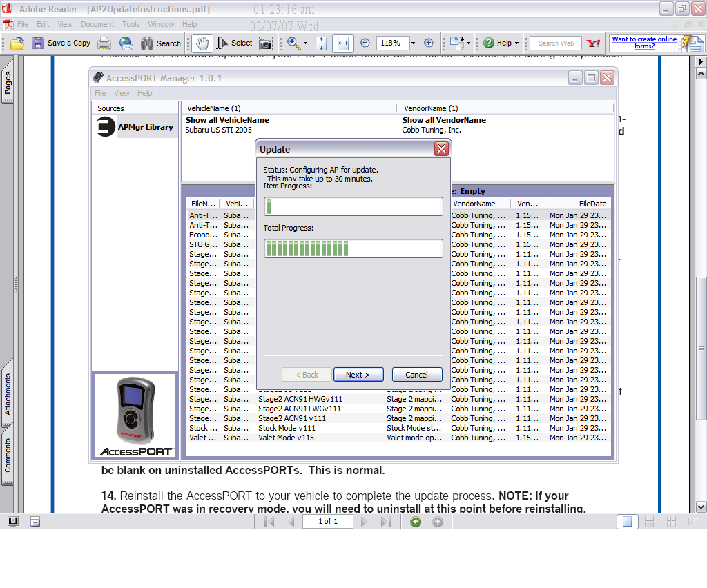Select Continuous Facing layout icon

(671, 522)
